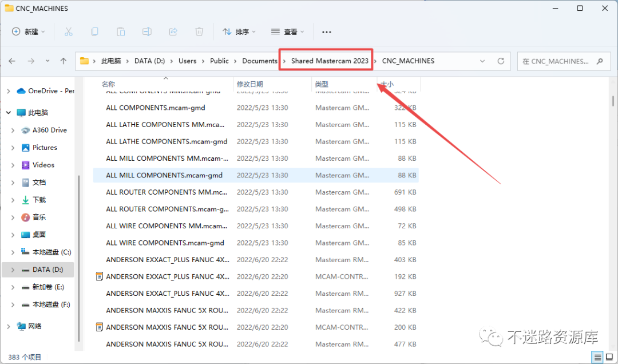Click the Copy icon in toolbar
The height and width of the screenshot is (364, 618).
(94, 31)
